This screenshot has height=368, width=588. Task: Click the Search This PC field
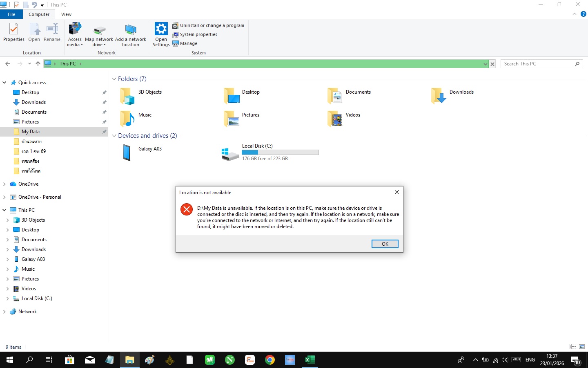tap(541, 64)
